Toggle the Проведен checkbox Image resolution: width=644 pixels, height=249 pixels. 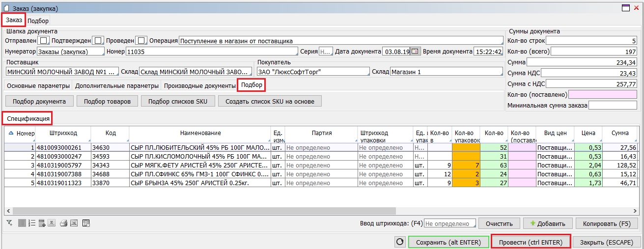pos(141,40)
